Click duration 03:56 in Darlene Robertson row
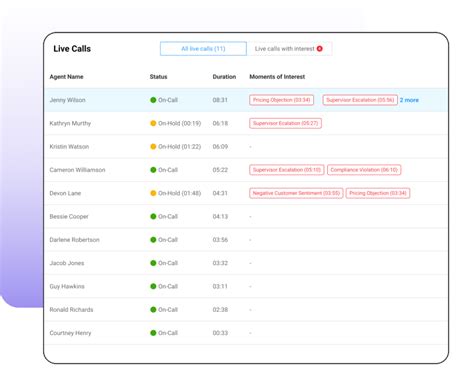The image size is (474, 370). [220, 240]
